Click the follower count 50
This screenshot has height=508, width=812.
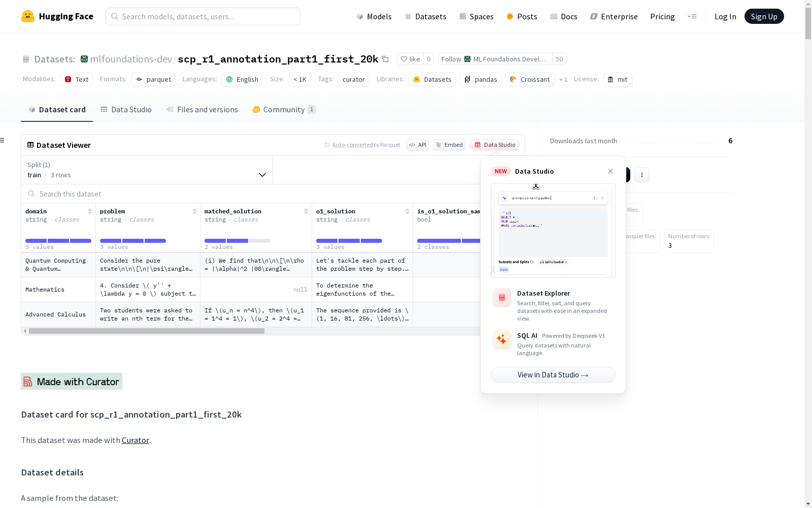pyautogui.click(x=559, y=59)
